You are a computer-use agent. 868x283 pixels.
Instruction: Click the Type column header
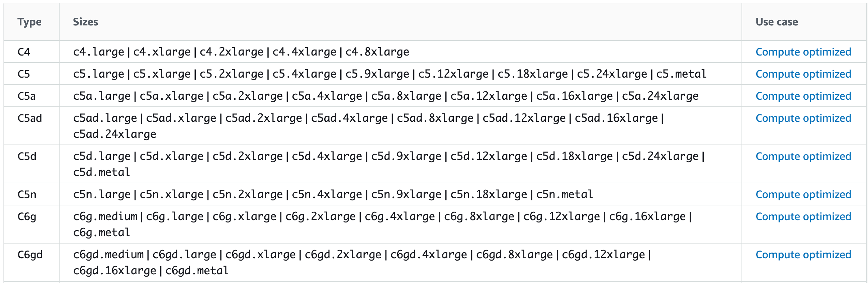coord(30,22)
